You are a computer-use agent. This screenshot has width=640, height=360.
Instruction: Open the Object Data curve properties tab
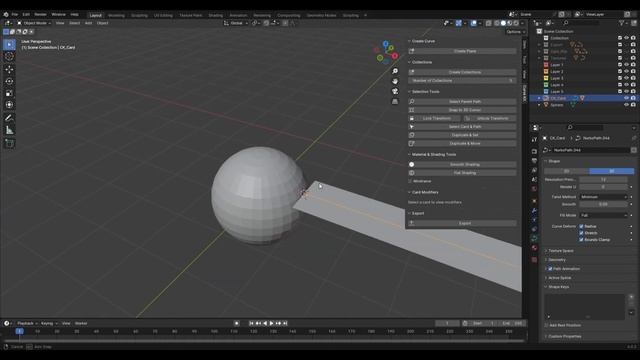click(x=534, y=238)
